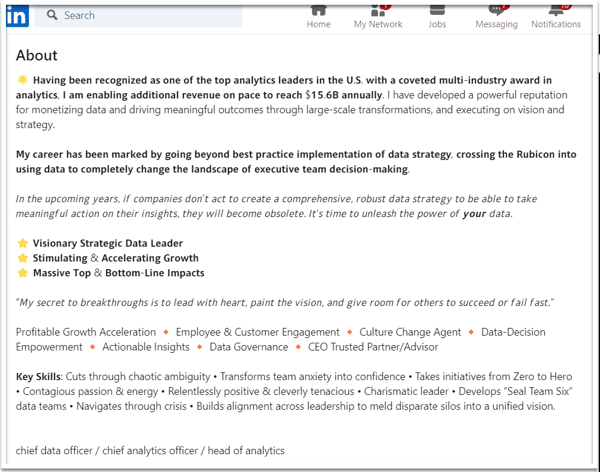Click the '$15.6B annually' text

click(x=344, y=95)
